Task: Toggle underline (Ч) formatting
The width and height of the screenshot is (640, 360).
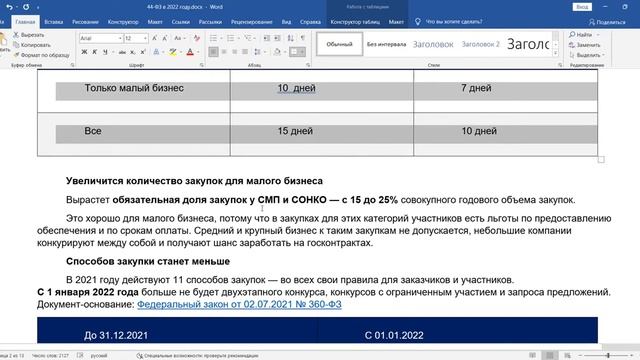Action: point(105,52)
